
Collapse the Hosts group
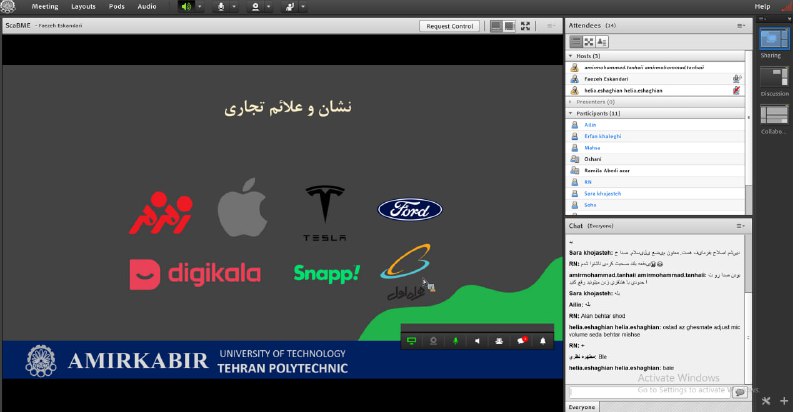coord(570,56)
